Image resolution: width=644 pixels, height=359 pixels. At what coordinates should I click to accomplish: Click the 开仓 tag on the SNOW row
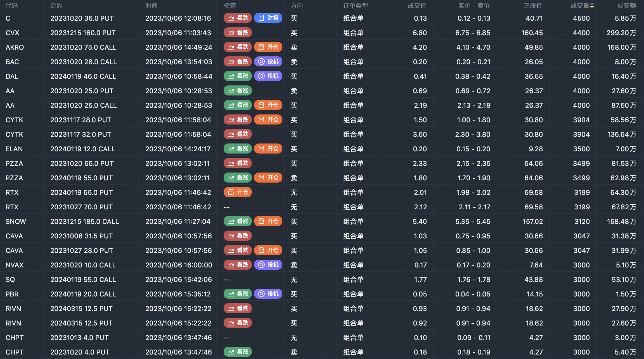coord(268,221)
